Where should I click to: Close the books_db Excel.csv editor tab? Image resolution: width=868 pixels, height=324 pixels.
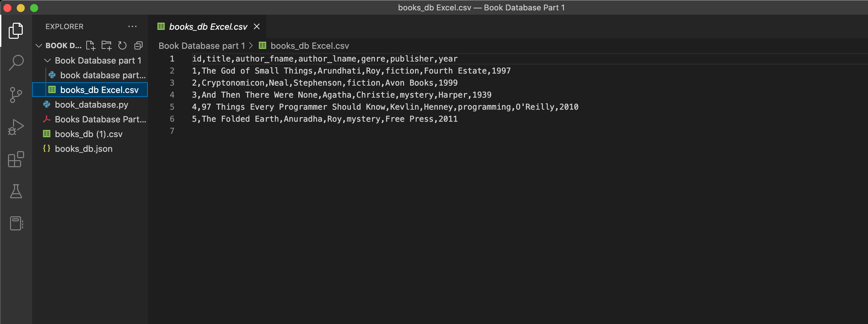click(x=257, y=26)
